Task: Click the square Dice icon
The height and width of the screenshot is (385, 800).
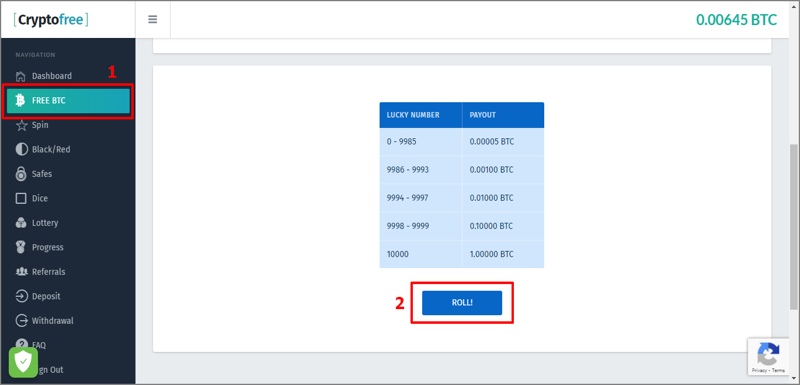Action: coord(21,198)
